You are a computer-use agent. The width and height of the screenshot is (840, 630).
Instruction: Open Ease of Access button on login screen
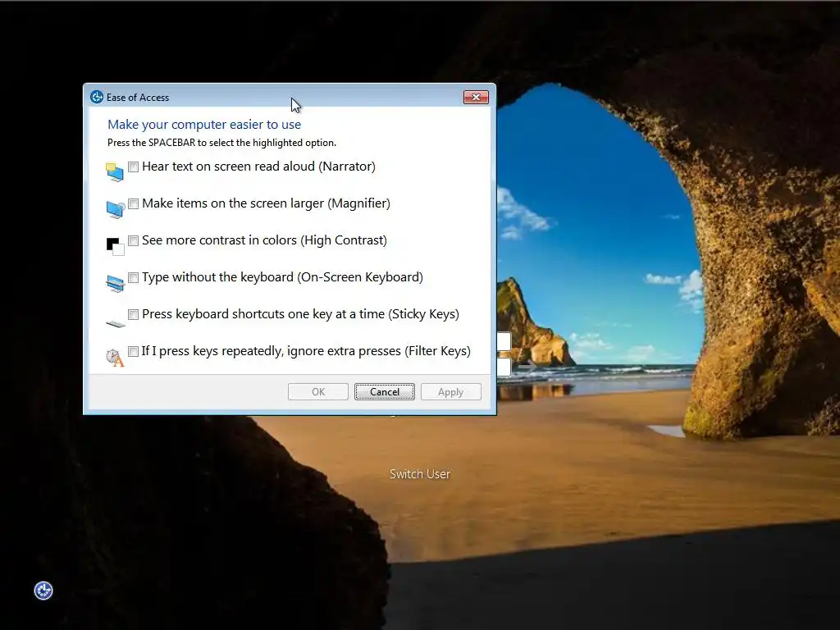click(x=43, y=591)
